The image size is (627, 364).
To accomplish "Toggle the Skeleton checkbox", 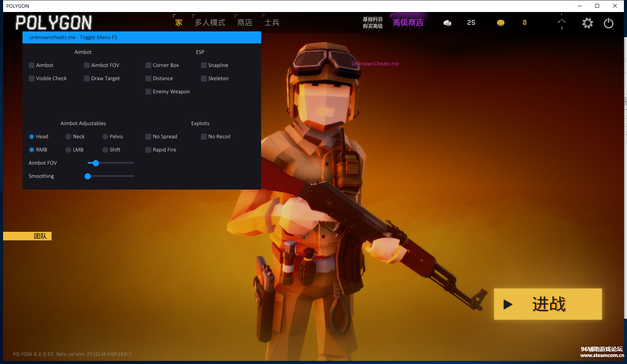I will (x=204, y=79).
